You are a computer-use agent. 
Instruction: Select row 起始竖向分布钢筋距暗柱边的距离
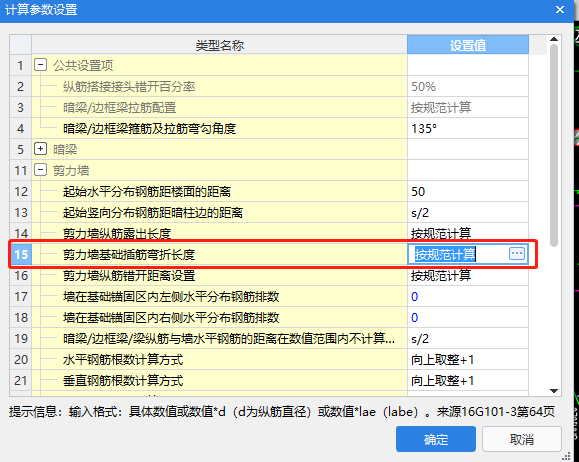219,212
